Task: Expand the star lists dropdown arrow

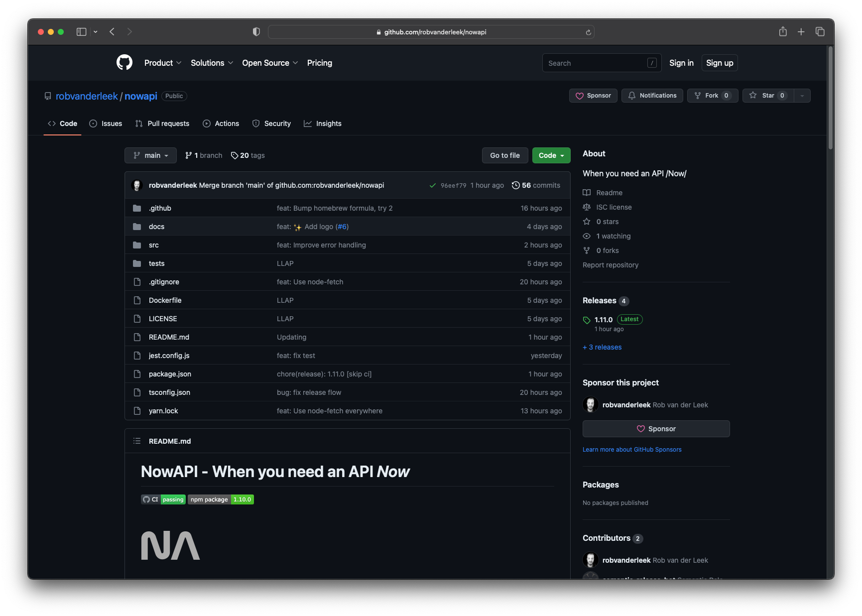Action: click(802, 96)
